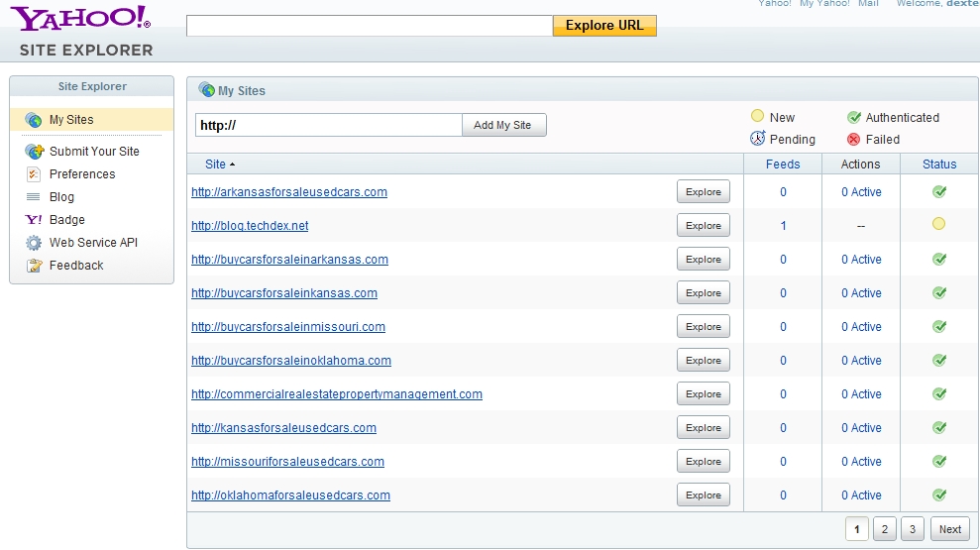Open Preferences from the sidebar
Image resolution: width=980 pixels, height=550 pixels.
coord(82,174)
